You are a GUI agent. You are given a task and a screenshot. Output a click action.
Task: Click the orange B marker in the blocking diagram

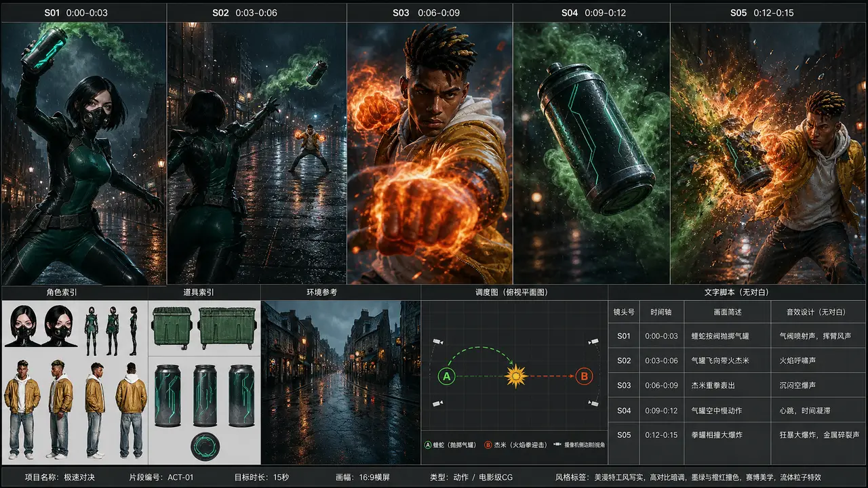pyautogui.click(x=584, y=375)
